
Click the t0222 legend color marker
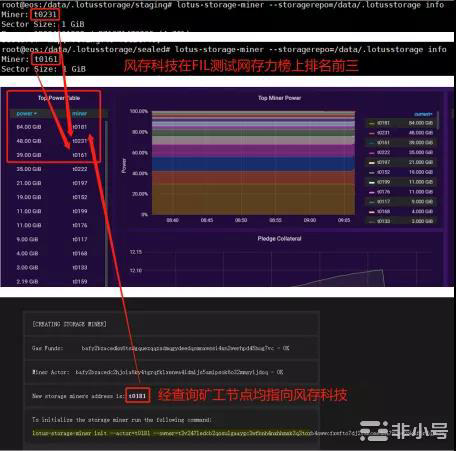371,153
